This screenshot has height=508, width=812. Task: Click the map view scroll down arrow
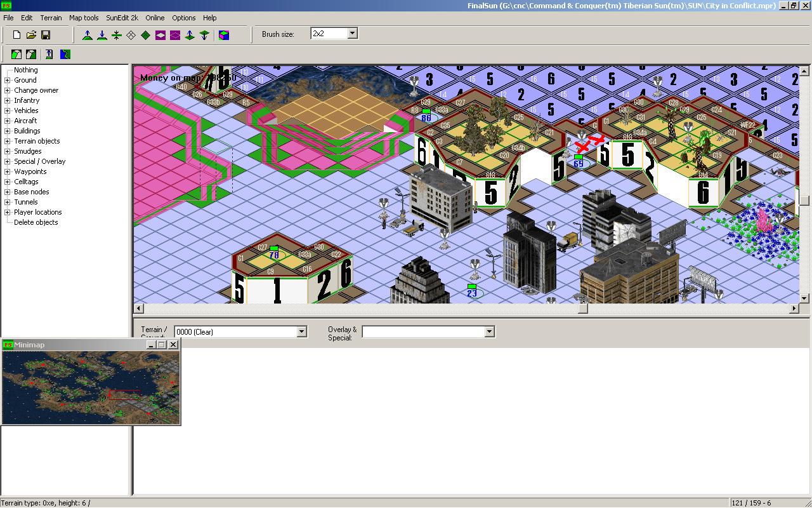tap(804, 298)
